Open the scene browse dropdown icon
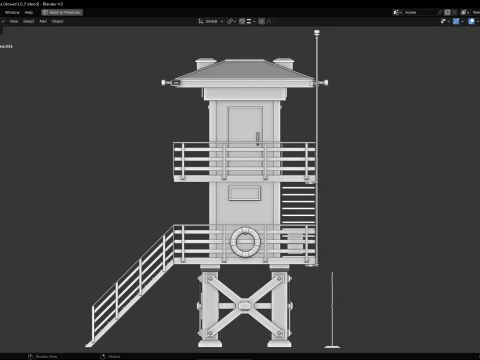The width and height of the screenshot is (480, 360). [397, 12]
